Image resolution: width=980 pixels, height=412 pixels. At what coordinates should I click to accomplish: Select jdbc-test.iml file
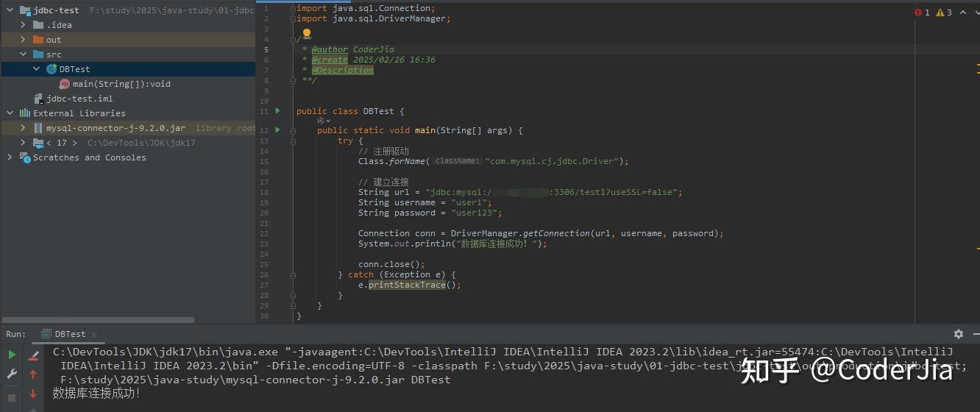click(79, 99)
